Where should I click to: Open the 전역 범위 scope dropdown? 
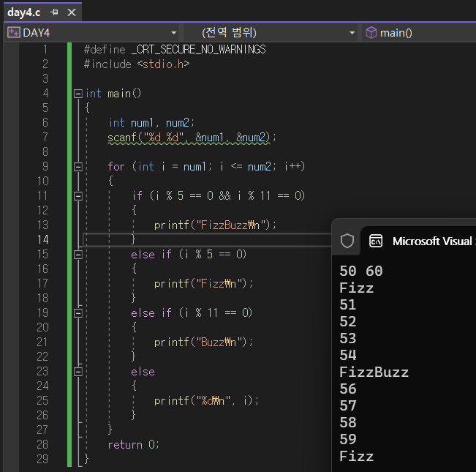pos(352,33)
